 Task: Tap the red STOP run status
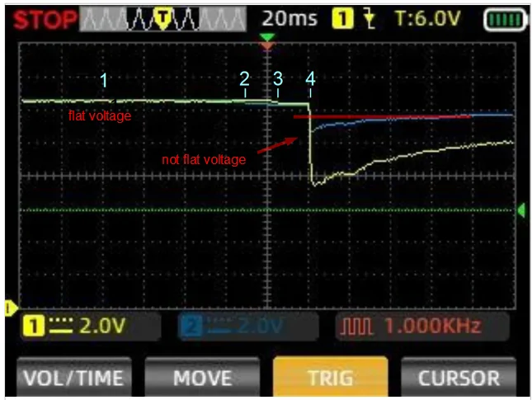coord(45,20)
